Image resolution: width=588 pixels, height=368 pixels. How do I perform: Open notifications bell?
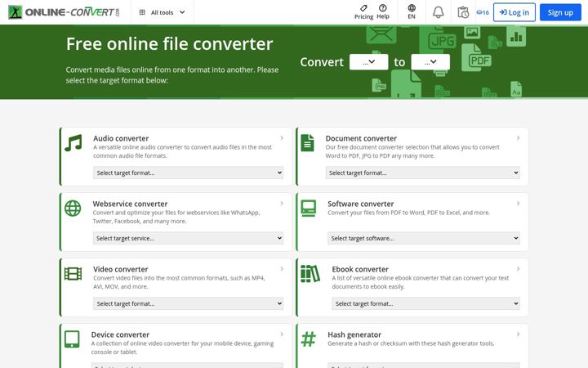(438, 12)
